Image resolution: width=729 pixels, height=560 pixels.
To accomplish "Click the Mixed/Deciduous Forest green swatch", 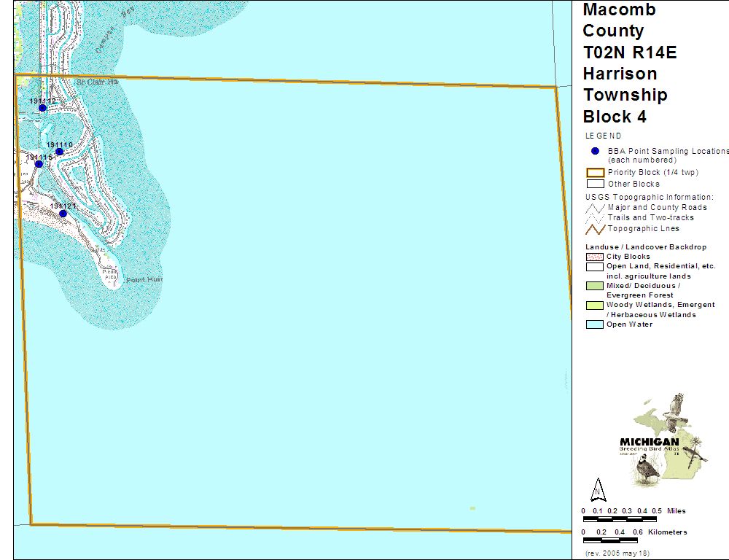I will [x=595, y=286].
